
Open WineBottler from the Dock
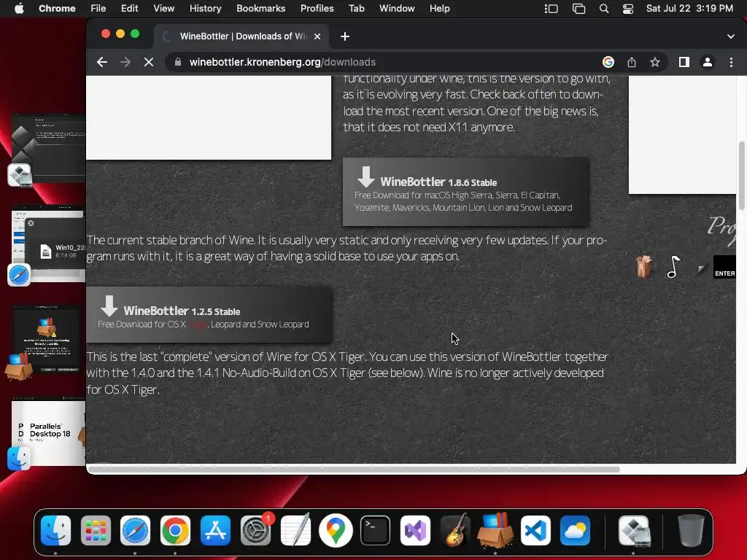click(495, 531)
